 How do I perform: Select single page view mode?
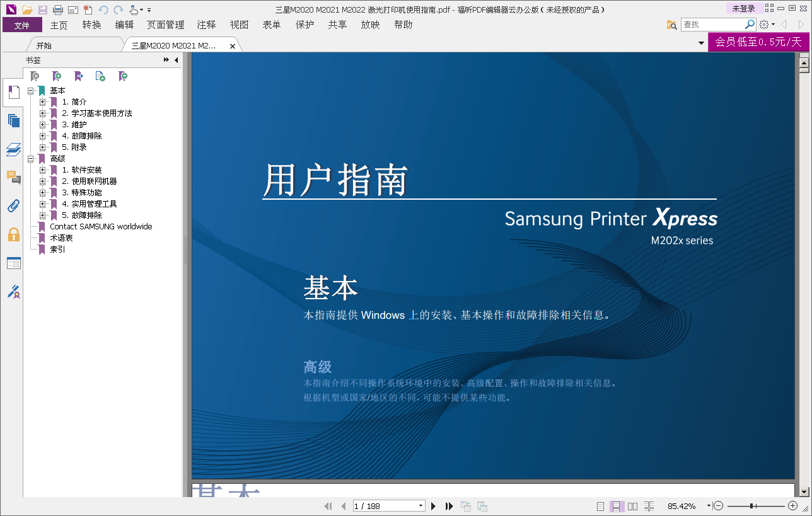(x=600, y=506)
